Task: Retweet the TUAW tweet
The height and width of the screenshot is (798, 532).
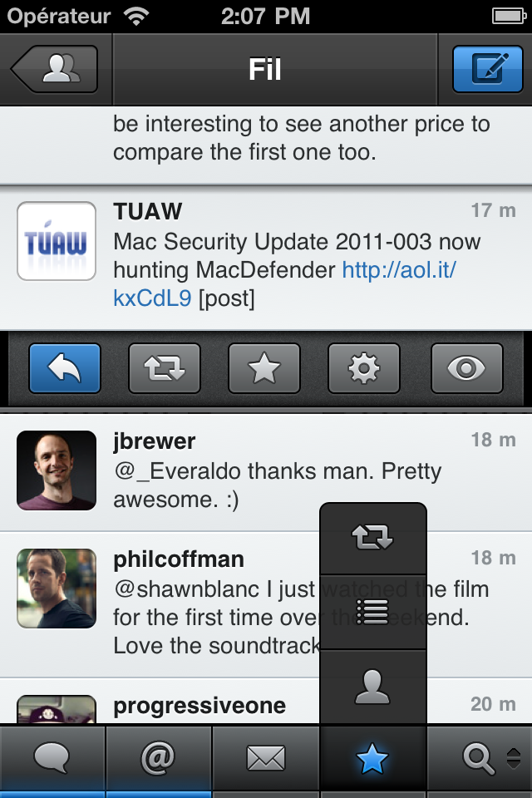Action: (x=164, y=367)
